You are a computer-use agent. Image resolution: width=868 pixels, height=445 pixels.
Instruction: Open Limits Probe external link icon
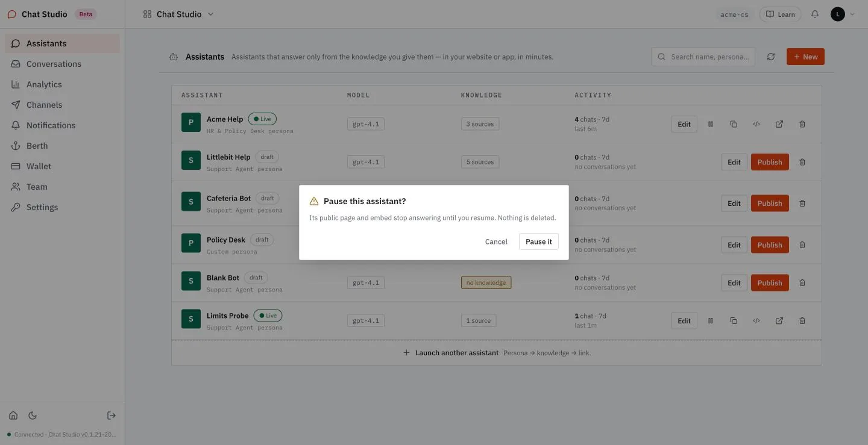click(779, 321)
